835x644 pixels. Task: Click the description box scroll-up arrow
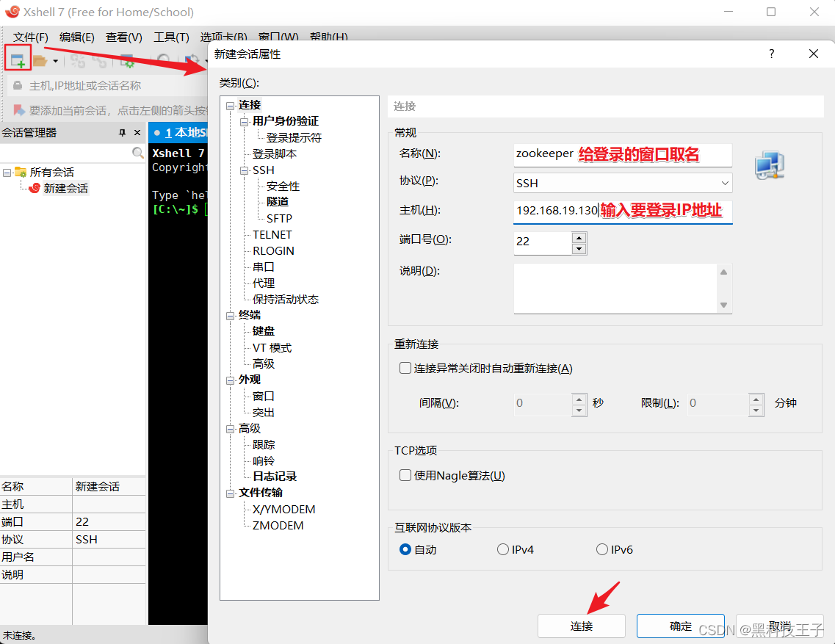coord(723,272)
